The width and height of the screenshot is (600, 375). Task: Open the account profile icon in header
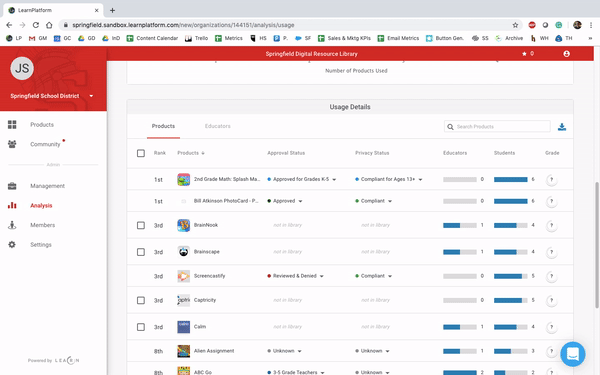(566, 54)
